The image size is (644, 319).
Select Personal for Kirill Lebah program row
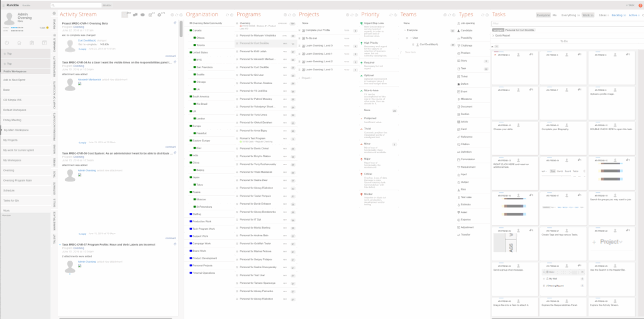[x=265, y=52]
